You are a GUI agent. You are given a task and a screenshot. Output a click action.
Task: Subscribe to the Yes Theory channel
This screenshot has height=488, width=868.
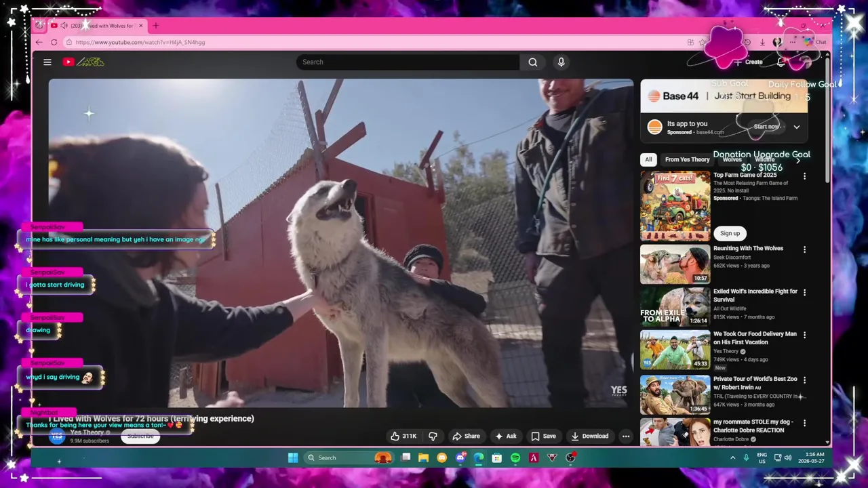click(140, 436)
